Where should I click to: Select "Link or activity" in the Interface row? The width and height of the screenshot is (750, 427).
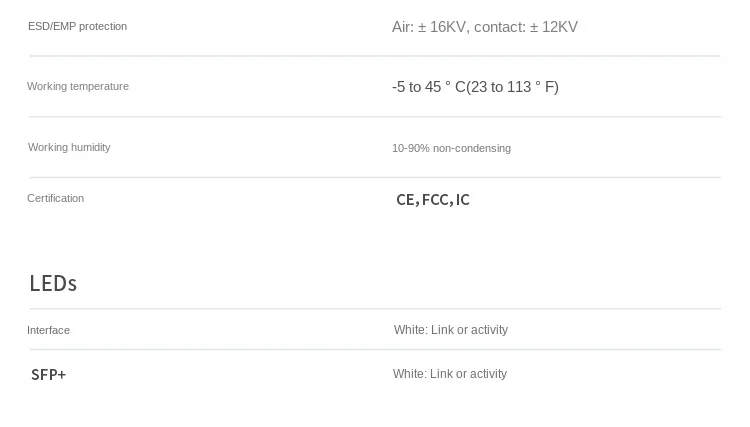click(469, 330)
